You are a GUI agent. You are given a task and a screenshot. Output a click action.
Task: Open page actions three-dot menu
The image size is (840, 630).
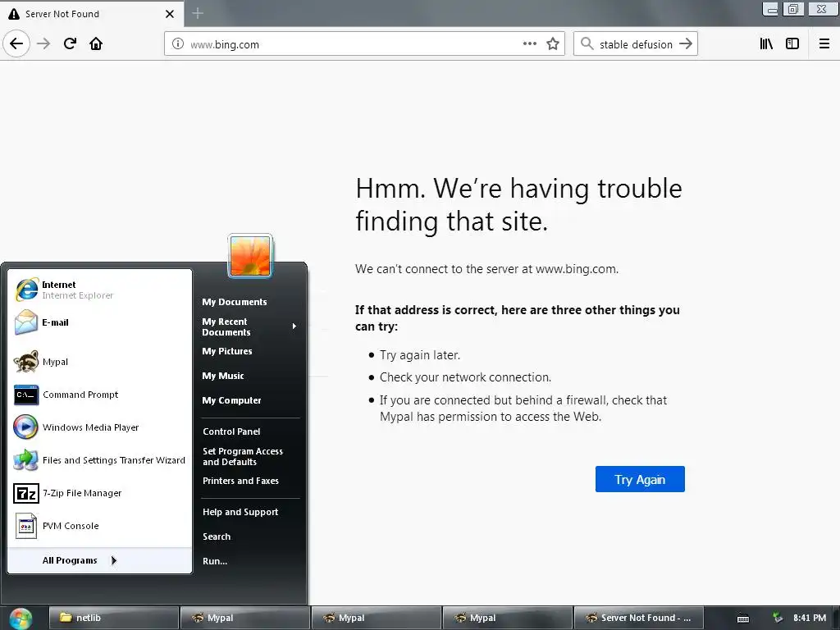[x=529, y=44]
